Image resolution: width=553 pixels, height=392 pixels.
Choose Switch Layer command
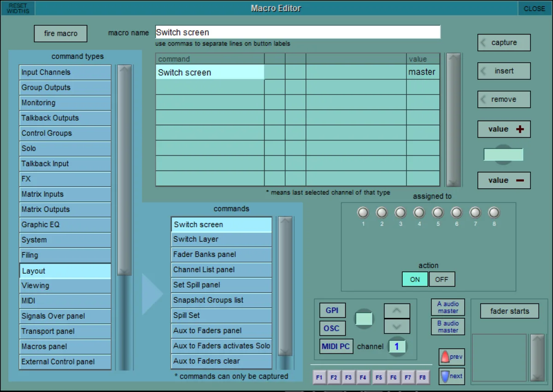click(x=221, y=240)
